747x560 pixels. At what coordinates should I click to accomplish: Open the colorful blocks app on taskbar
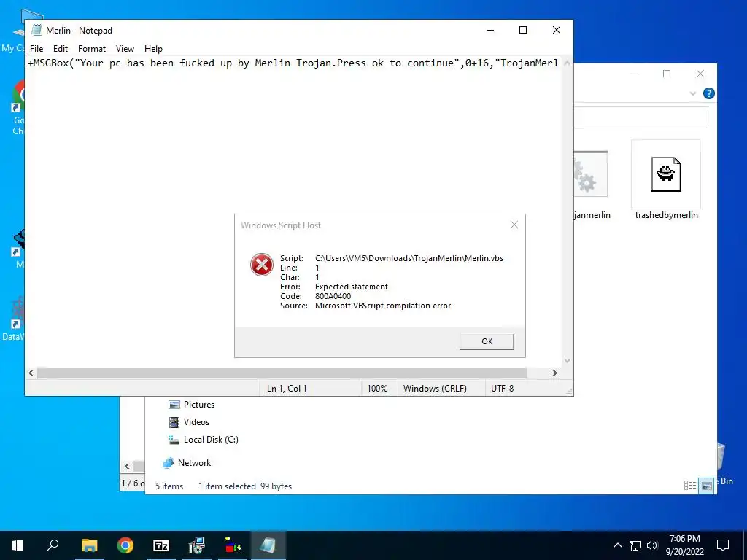coord(233,545)
